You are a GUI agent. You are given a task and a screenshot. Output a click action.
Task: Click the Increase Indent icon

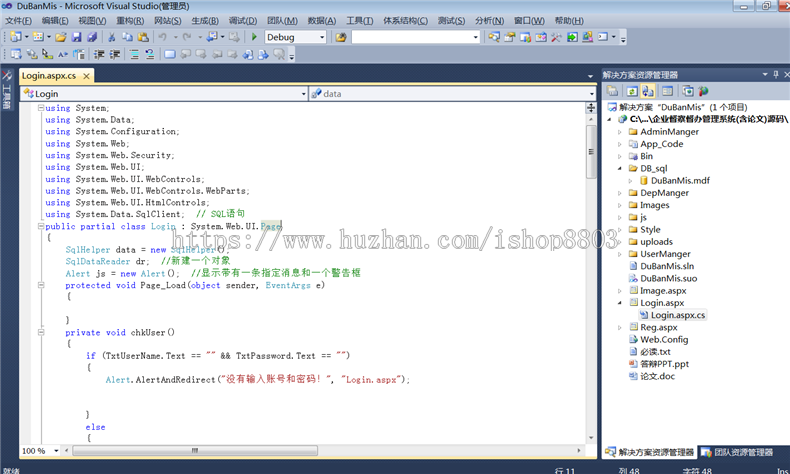tap(115, 54)
